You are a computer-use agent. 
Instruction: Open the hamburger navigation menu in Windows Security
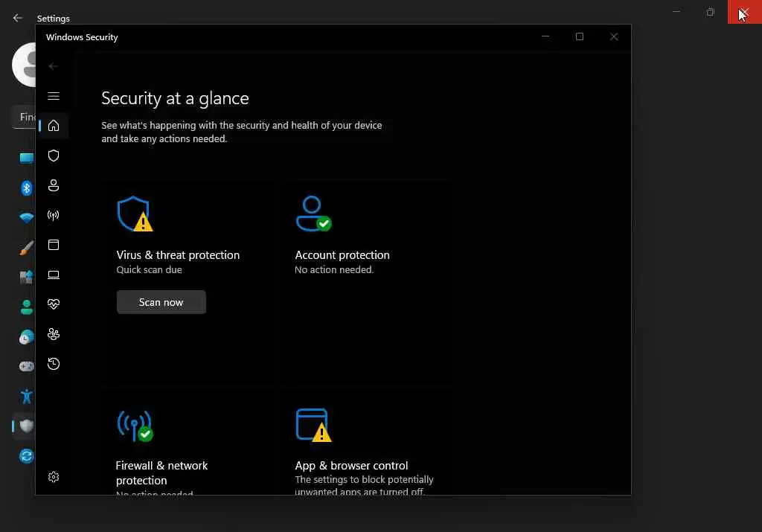[x=54, y=96]
